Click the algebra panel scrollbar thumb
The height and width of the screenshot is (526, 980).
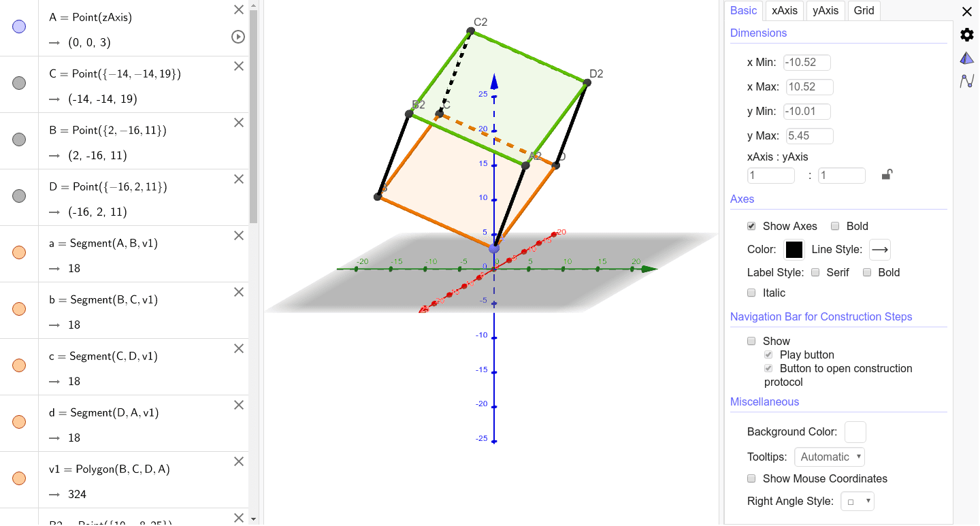[x=253, y=116]
